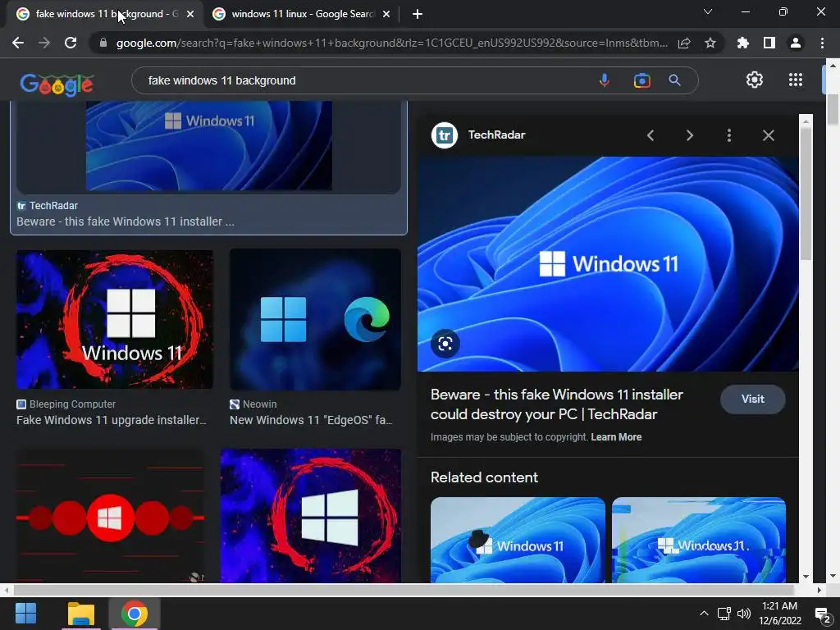Viewport: 840px width, 630px height.
Task: Reload the current page
Action: click(71, 43)
